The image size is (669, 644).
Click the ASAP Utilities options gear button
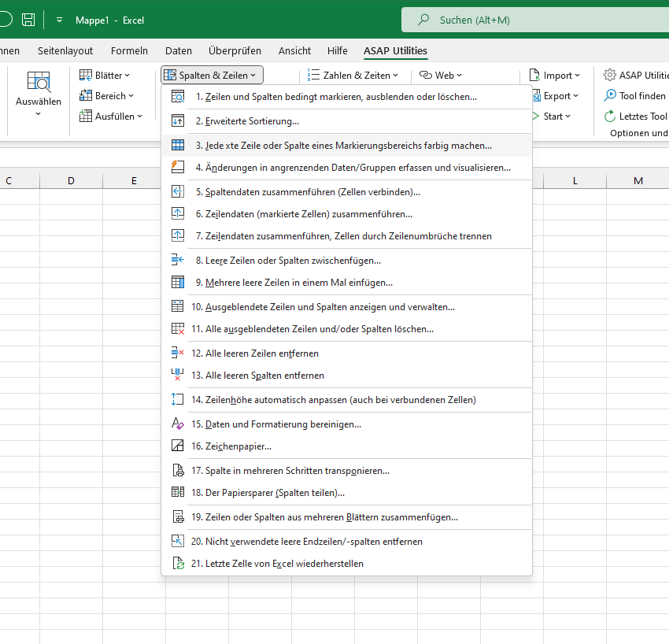[636, 75]
